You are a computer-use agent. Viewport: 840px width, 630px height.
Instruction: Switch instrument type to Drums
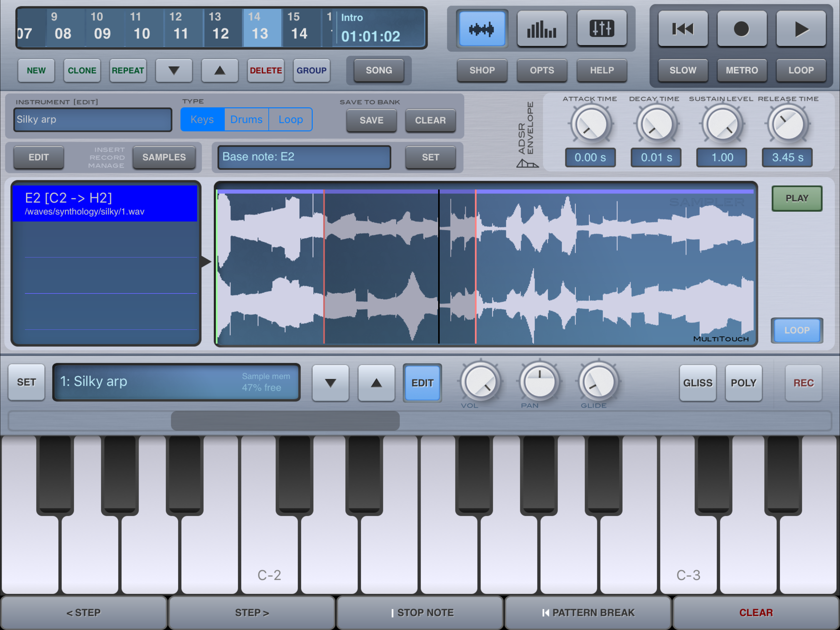click(246, 120)
